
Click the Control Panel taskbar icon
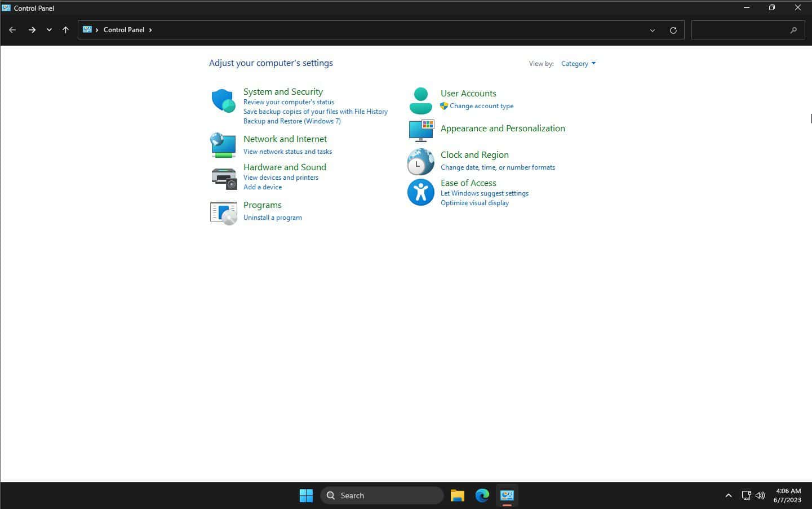507,495
